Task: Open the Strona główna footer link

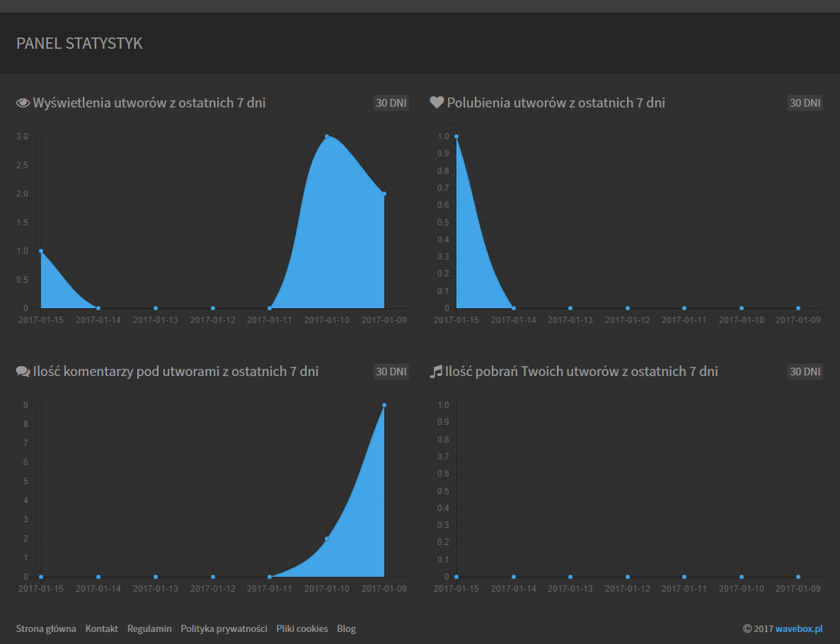Action: point(46,629)
